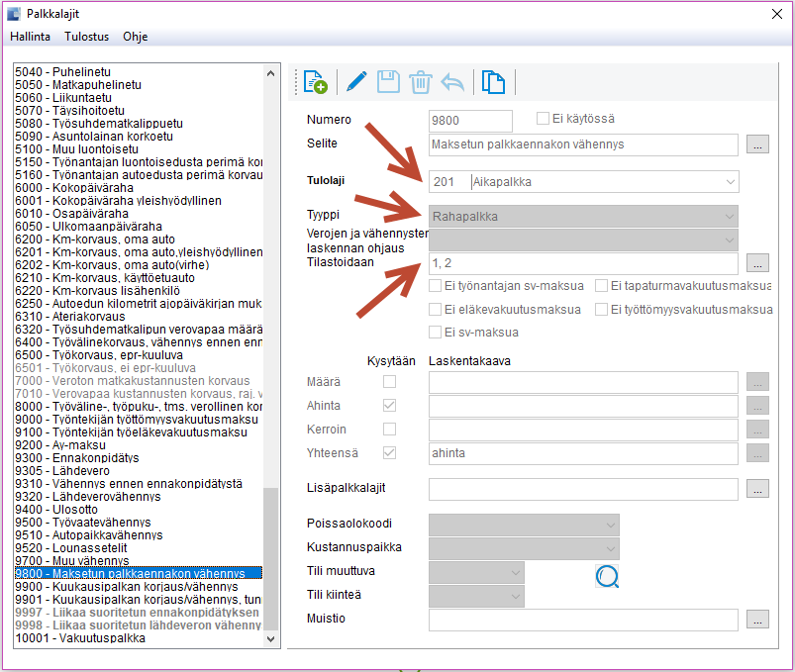Select 5060 - Liikuntaetu in the list
This screenshot has height=672, width=795.
click(x=139, y=97)
